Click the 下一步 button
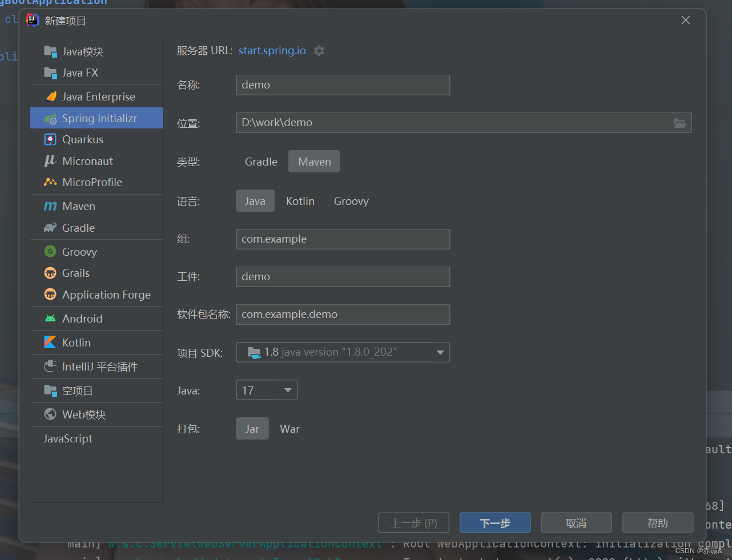732x560 pixels. [x=494, y=522]
